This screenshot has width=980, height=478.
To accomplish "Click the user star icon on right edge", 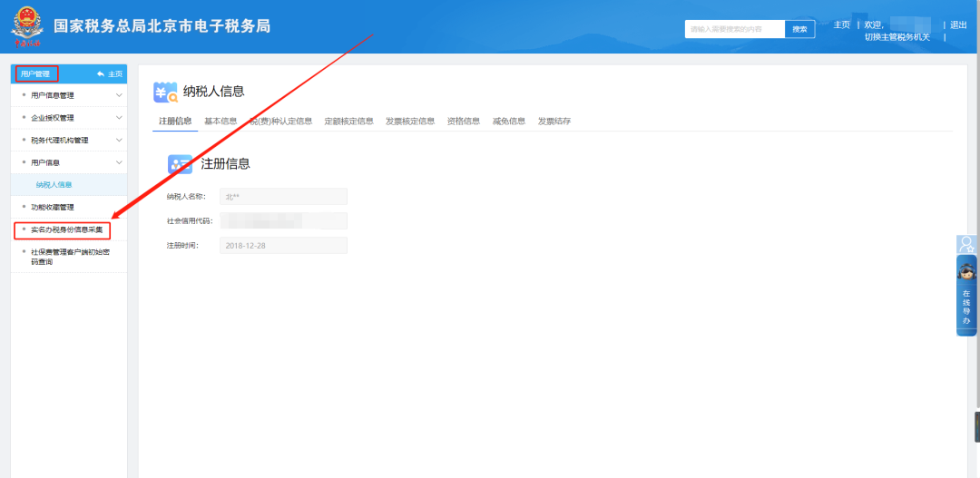I will (966, 244).
